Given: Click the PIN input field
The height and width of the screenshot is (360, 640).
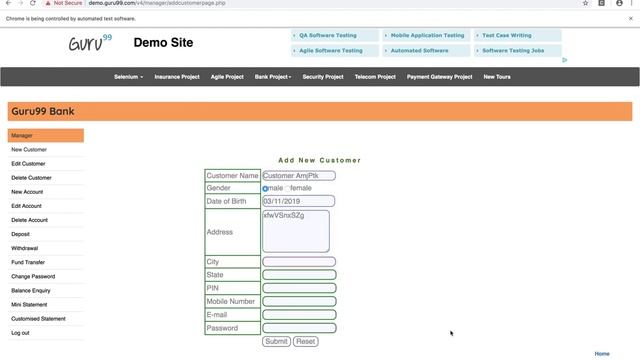Looking at the screenshot, I should [299, 288].
